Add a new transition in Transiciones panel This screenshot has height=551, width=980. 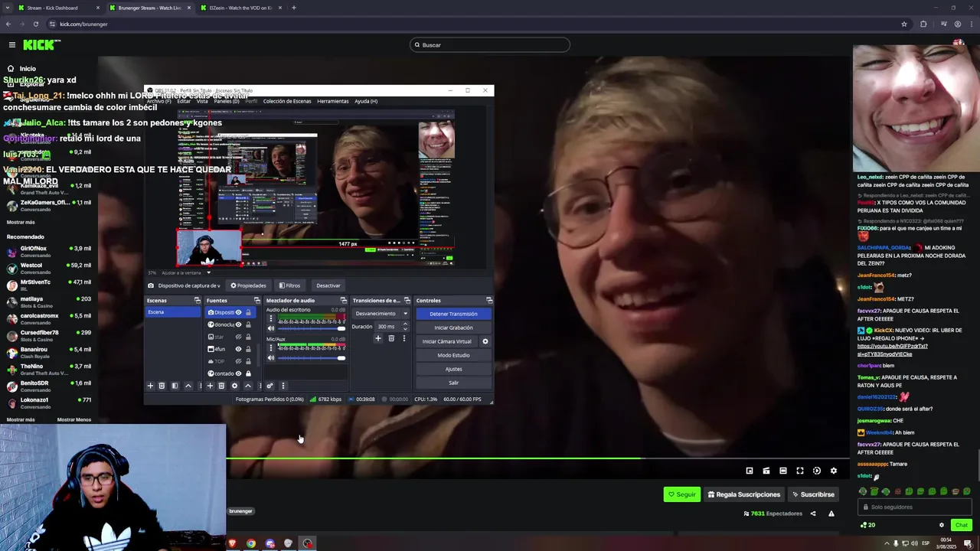377,338
